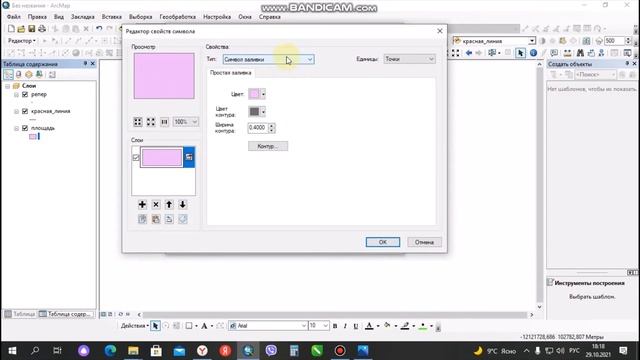Open the Вид menu
Image resolution: width=640 pixels, height=360 pixels.
(x=59, y=17)
